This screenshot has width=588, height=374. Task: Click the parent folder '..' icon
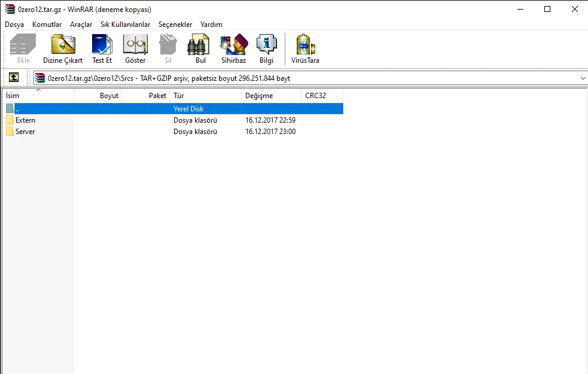coord(10,109)
